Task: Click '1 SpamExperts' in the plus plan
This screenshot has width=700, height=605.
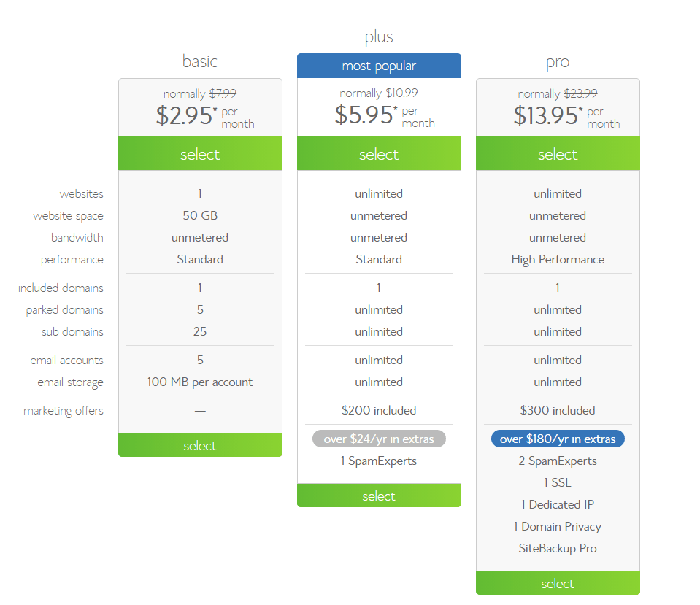Action: tap(379, 461)
